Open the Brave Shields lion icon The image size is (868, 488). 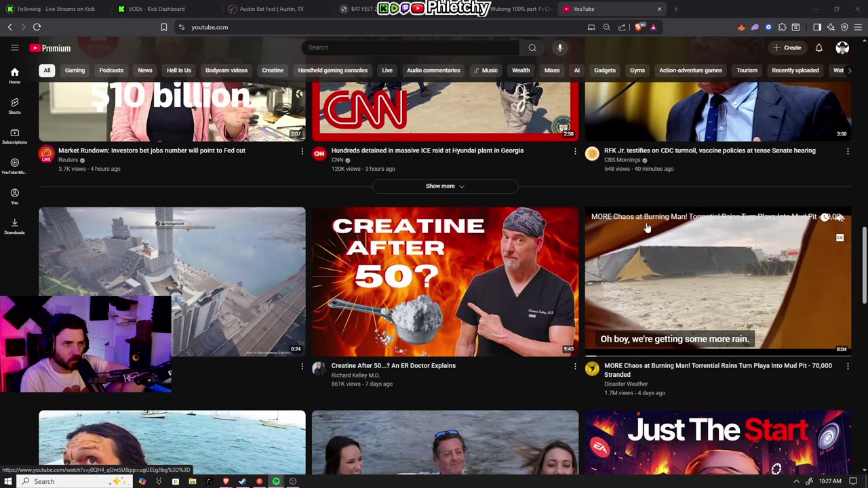(640, 27)
